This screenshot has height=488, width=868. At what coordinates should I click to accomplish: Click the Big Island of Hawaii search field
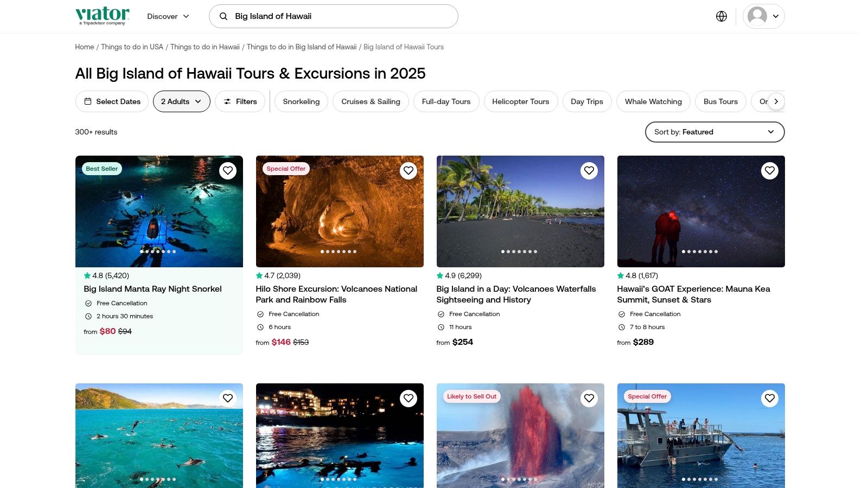point(342,16)
